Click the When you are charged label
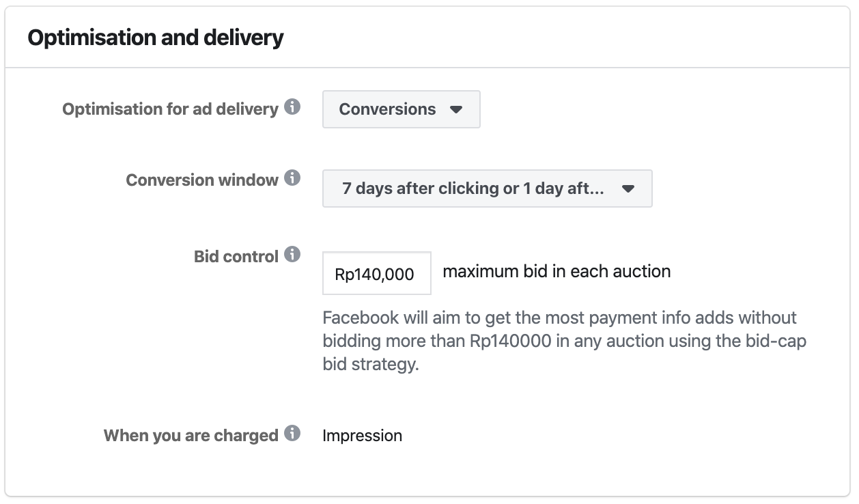859x504 pixels. click(191, 436)
